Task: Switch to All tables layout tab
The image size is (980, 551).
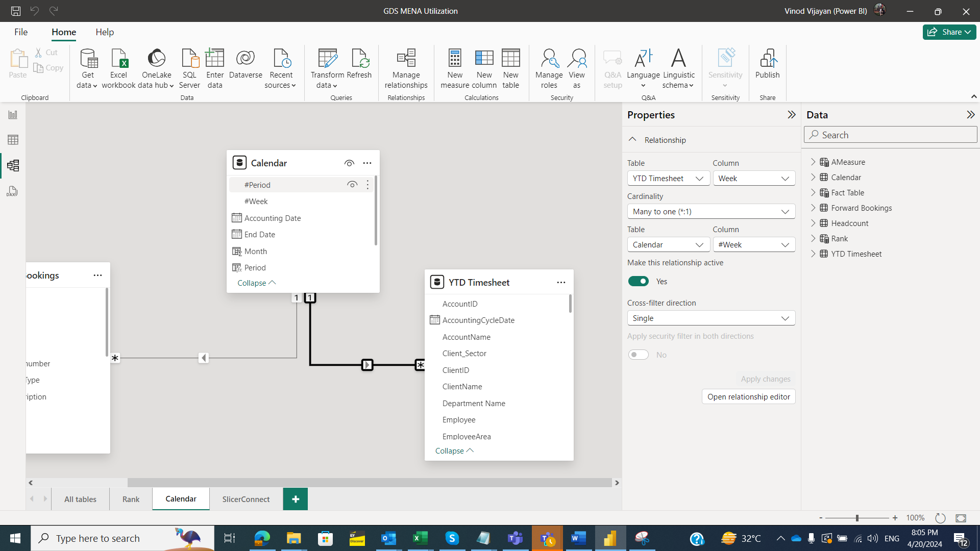Action: [80, 499]
